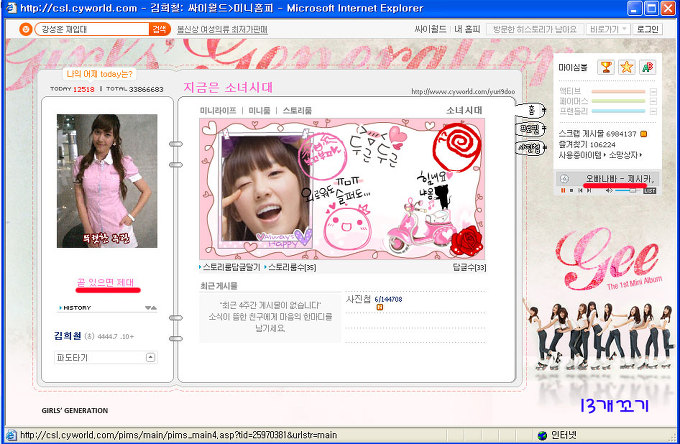Open the 홈 side tab
The height and width of the screenshot is (444, 680).
[531, 110]
